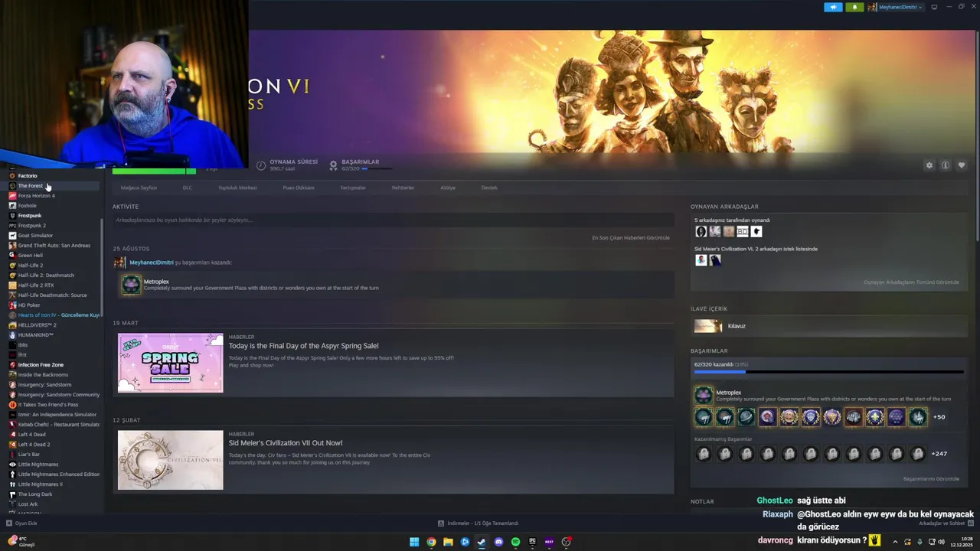Click Metroplex achievement icon in activity feed
Image resolution: width=980 pixels, height=551 pixels.
point(131,285)
